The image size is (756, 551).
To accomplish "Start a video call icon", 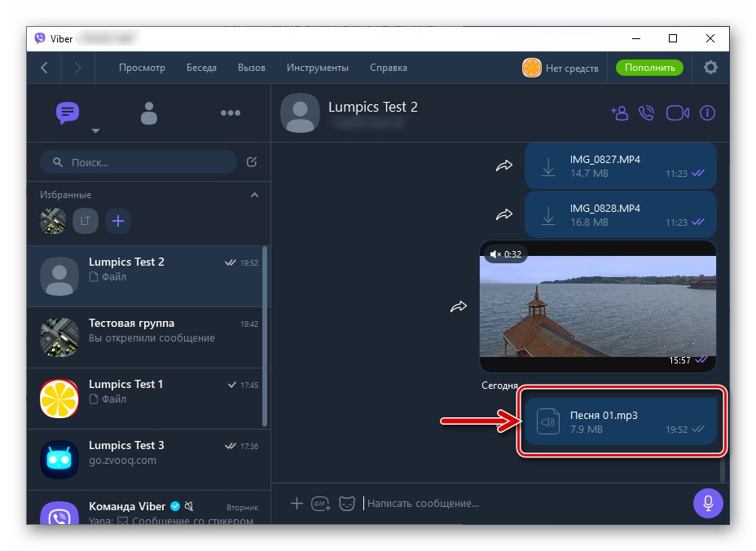I will pyautogui.click(x=678, y=113).
